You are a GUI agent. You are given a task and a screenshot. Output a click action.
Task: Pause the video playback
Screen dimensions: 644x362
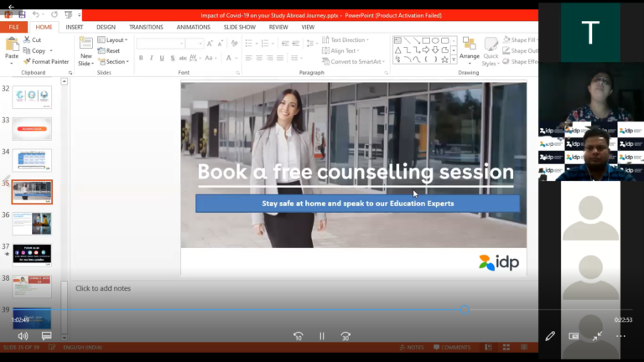point(321,336)
